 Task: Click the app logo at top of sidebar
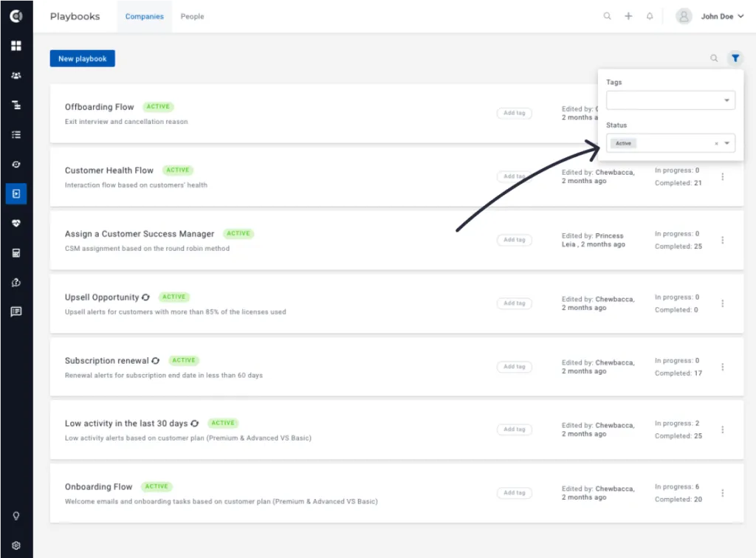[16, 16]
